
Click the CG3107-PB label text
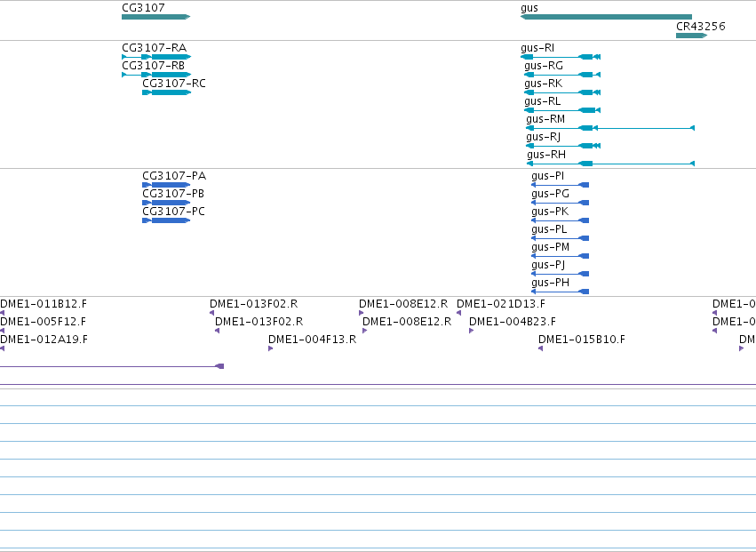click(173, 194)
